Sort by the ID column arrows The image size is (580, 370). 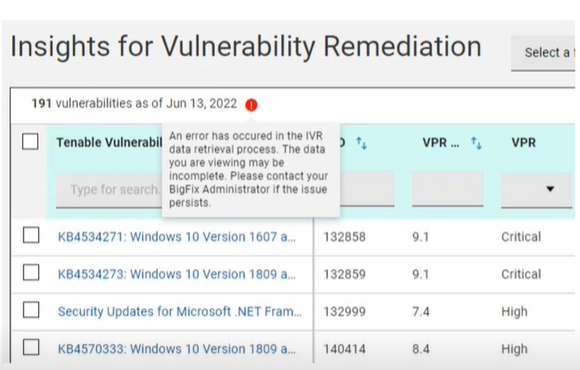click(x=361, y=143)
